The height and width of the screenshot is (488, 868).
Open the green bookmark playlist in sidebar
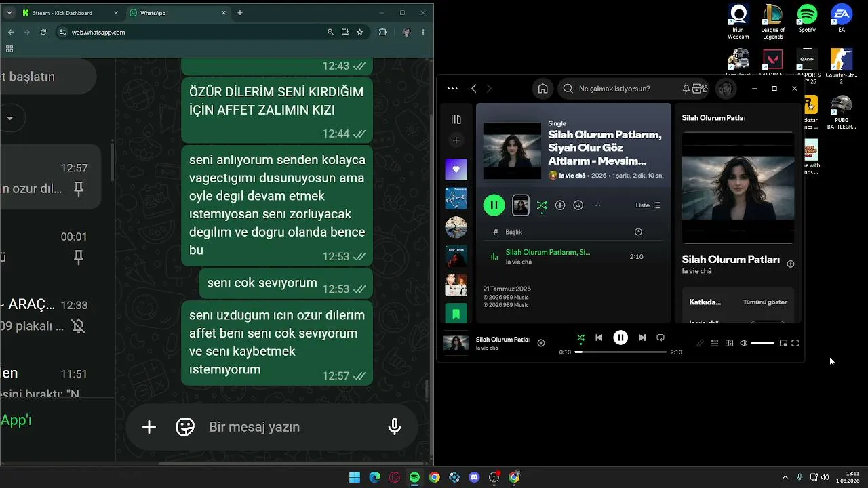[x=456, y=314]
